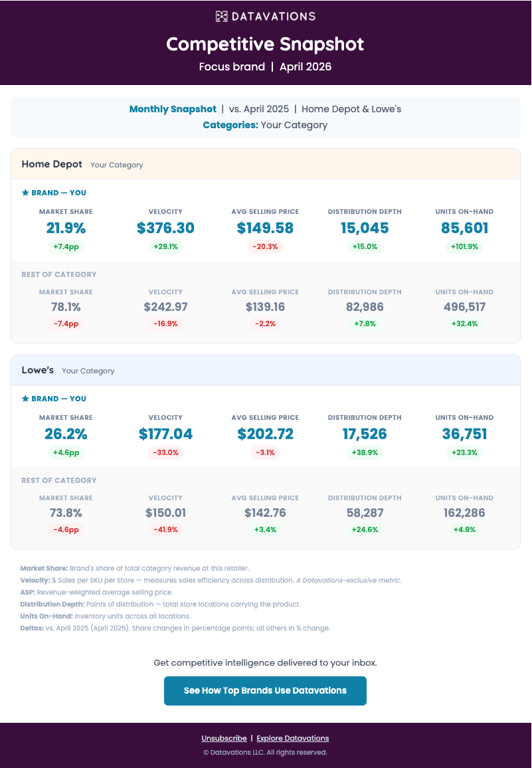Viewport: 532px width, 768px height.
Task: Click the +7.8% delta badge
Action: click(x=365, y=324)
